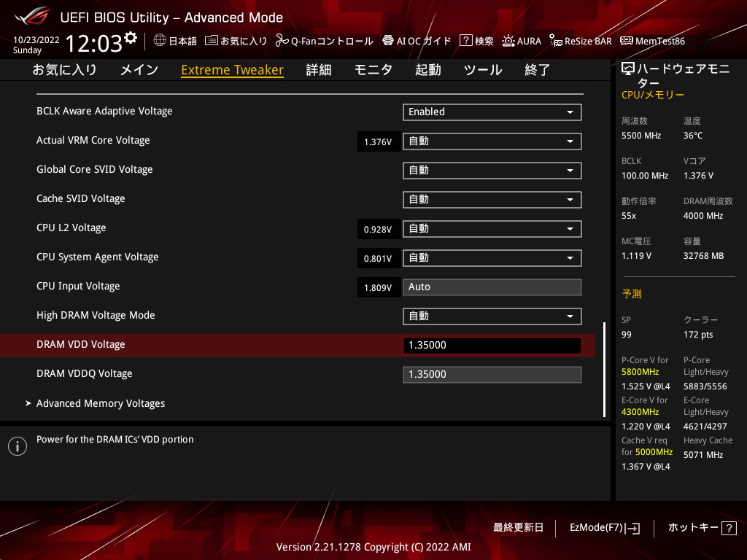Open CPU L2 Voltage dropdown
The width and height of the screenshot is (747, 560).
pos(492,229)
